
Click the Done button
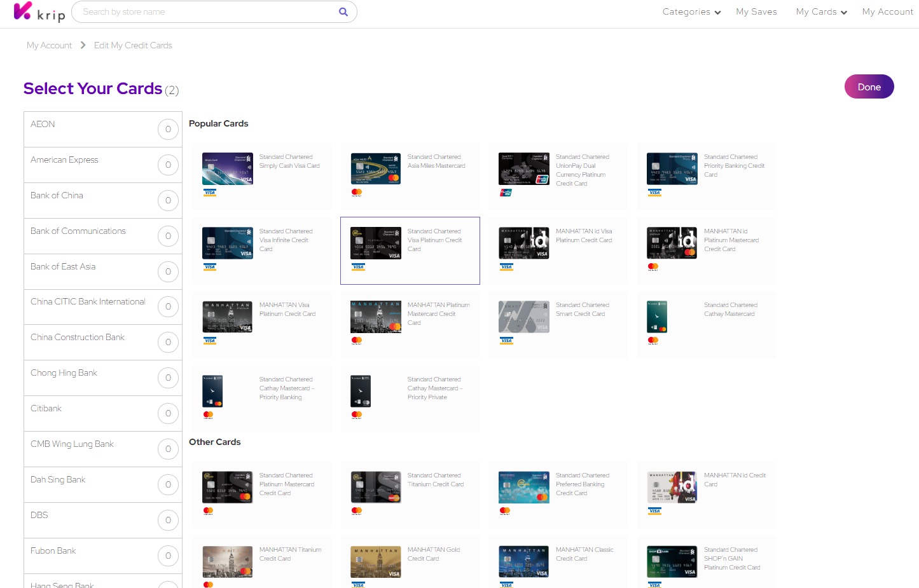(869, 86)
